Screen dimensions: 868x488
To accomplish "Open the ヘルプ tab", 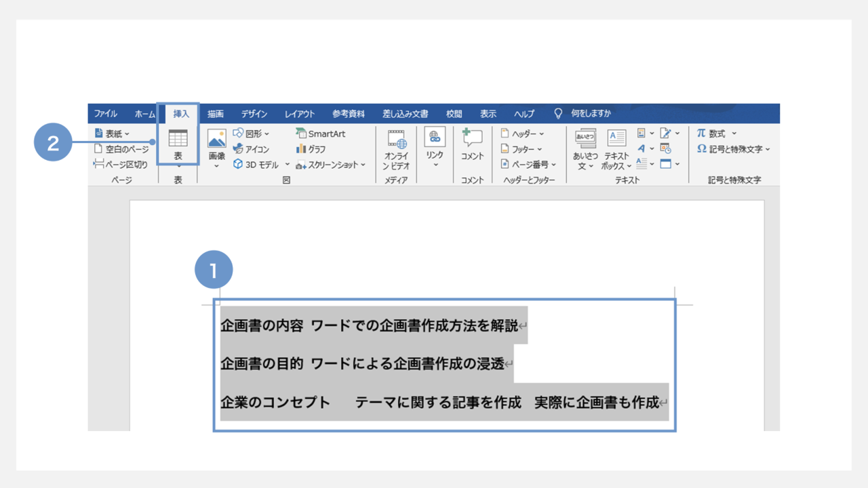I will click(524, 114).
